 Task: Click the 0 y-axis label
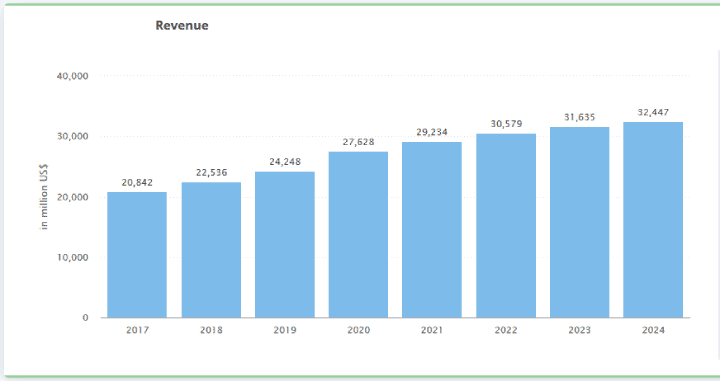pos(85,318)
